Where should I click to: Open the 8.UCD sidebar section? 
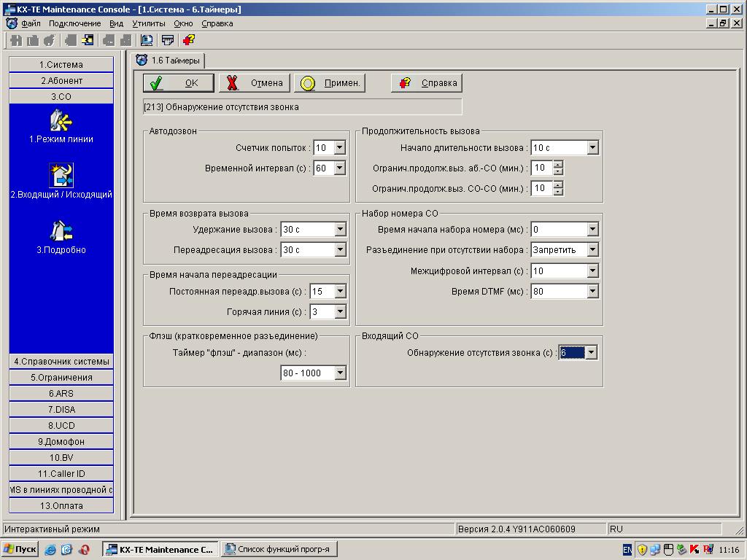click(61, 426)
